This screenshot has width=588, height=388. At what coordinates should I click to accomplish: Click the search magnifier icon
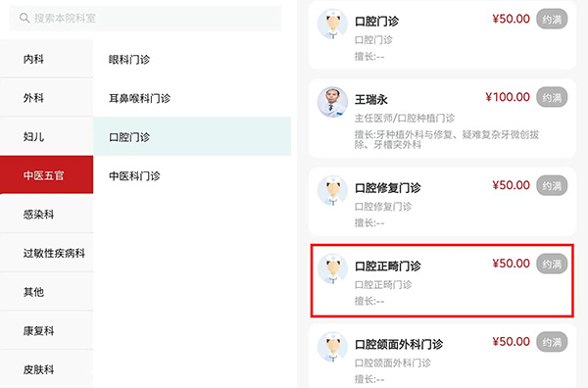point(24,18)
